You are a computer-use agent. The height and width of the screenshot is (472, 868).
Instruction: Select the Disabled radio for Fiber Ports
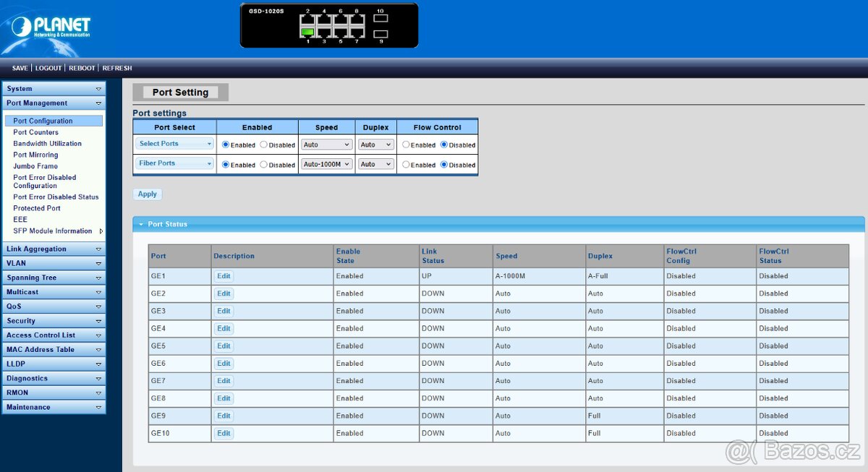263,164
